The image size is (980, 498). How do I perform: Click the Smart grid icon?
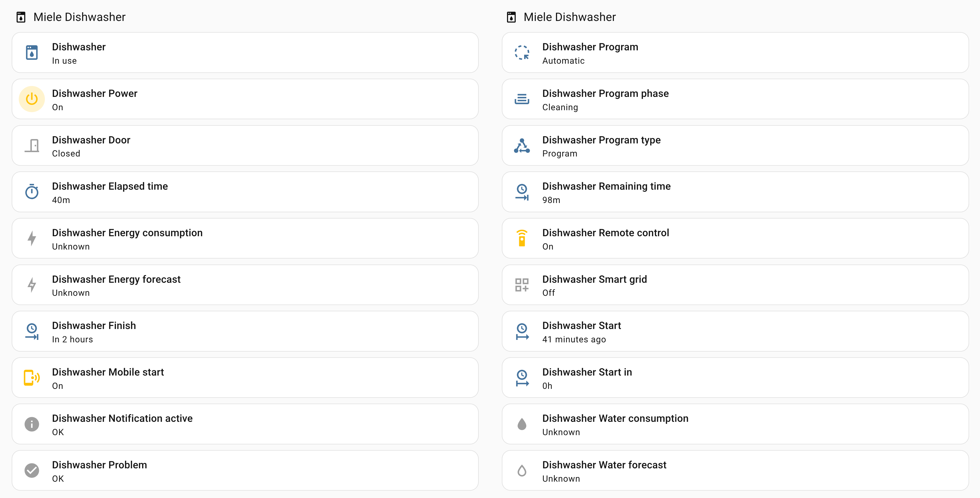tap(522, 285)
